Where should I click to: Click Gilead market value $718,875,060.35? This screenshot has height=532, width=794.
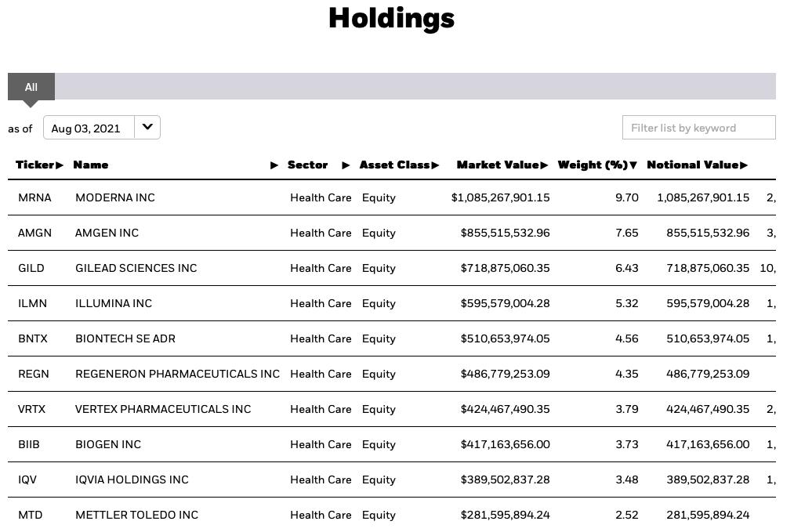coord(505,268)
